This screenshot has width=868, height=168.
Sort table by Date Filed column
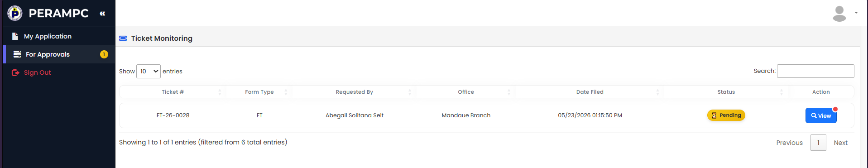pos(590,92)
